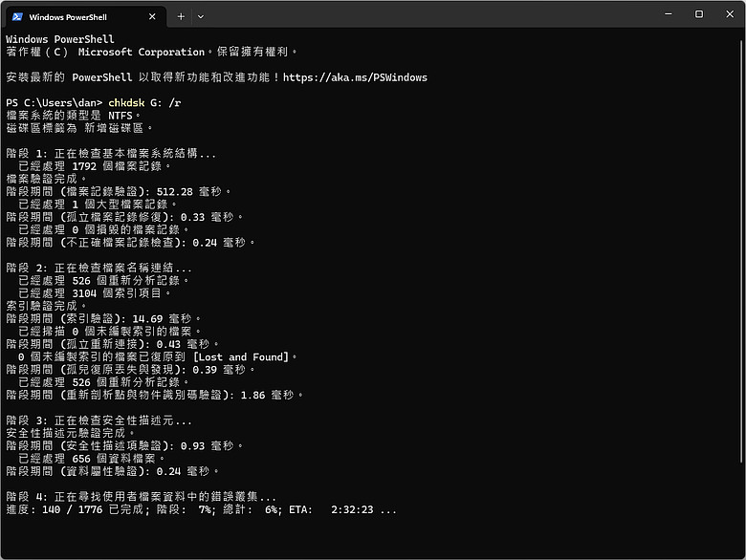Click the Microsoft Corporation copyright line

(151, 52)
